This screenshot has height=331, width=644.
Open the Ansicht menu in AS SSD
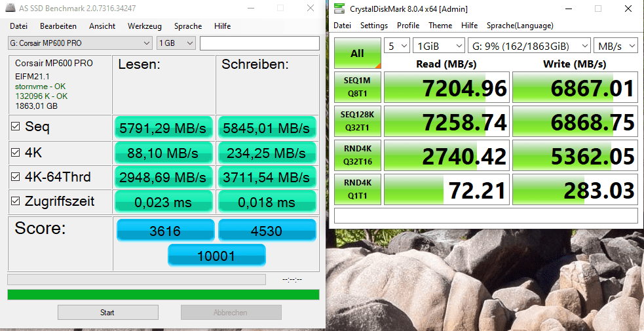pyautogui.click(x=102, y=26)
